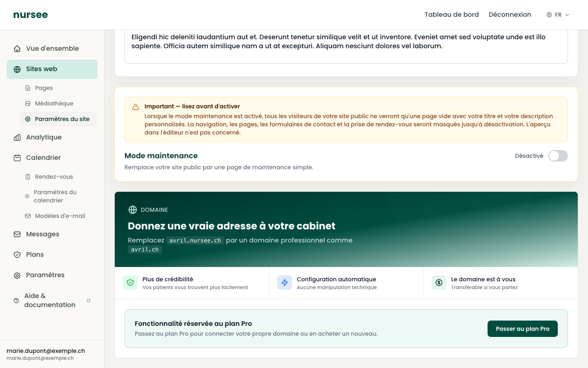Viewport: 588px width, 368px height.
Task: Click the help circle icon beside Aide & documentation
Action: click(16, 301)
